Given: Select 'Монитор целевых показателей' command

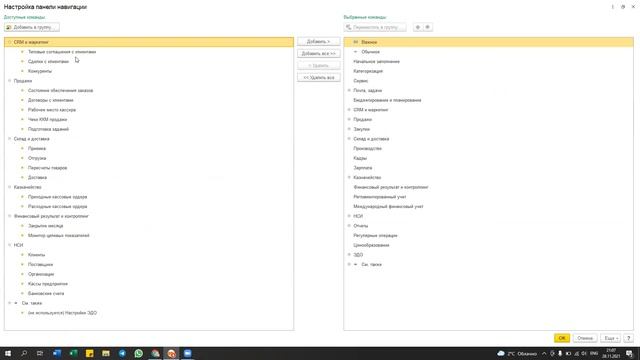Looking at the screenshot, I should pos(58,236).
